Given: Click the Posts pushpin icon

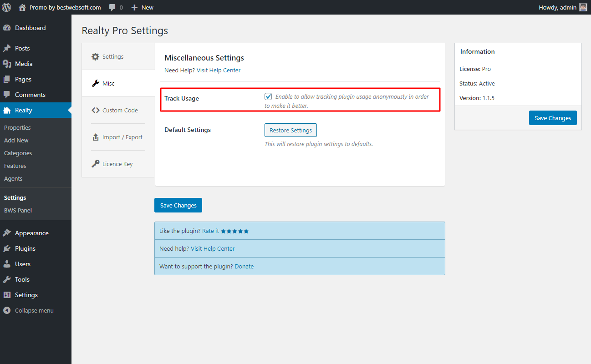Looking at the screenshot, I should (x=6, y=48).
